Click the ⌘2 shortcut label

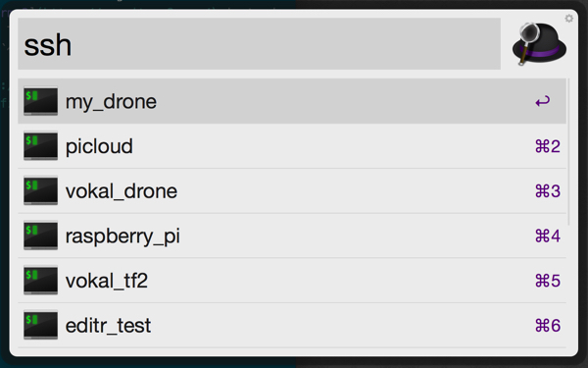point(548,146)
